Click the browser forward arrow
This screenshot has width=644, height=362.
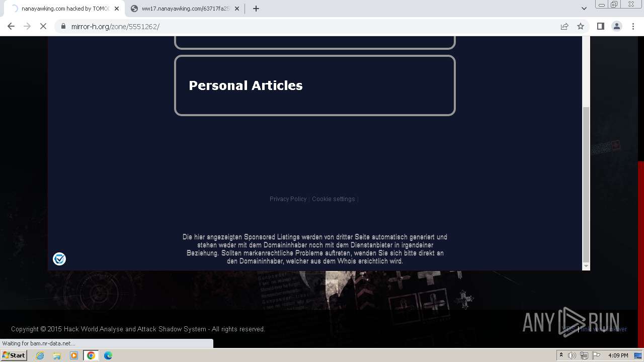click(27, 26)
